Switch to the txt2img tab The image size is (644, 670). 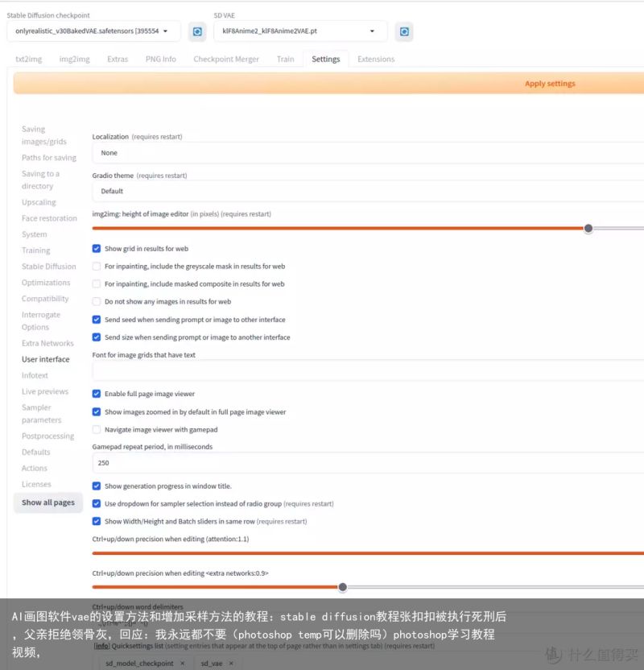pos(29,59)
